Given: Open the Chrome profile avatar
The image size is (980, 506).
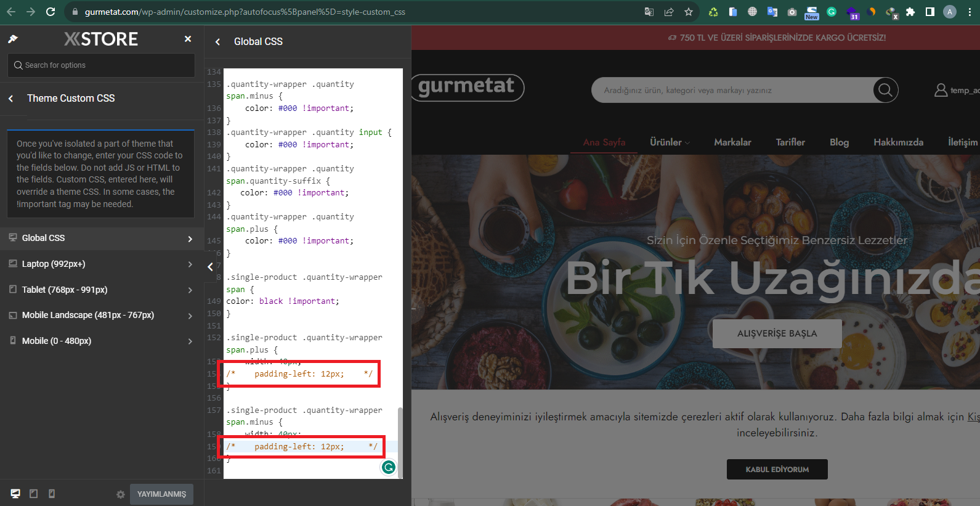Looking at the screenshot, I should point(950,12).
